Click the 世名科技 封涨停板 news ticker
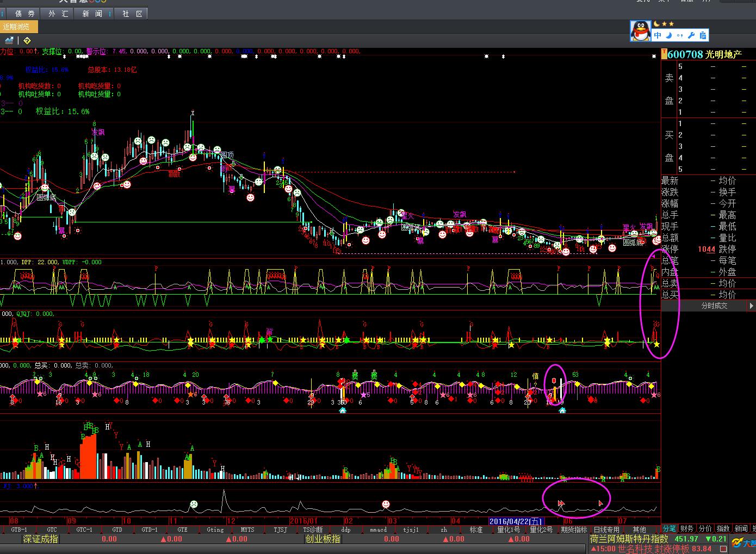 click(x=653, y=549)
